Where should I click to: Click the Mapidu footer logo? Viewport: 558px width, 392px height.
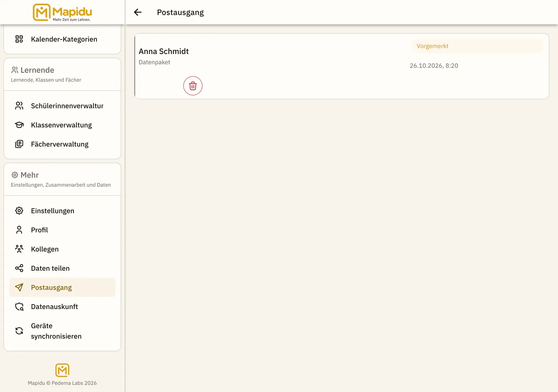[62, 370]
